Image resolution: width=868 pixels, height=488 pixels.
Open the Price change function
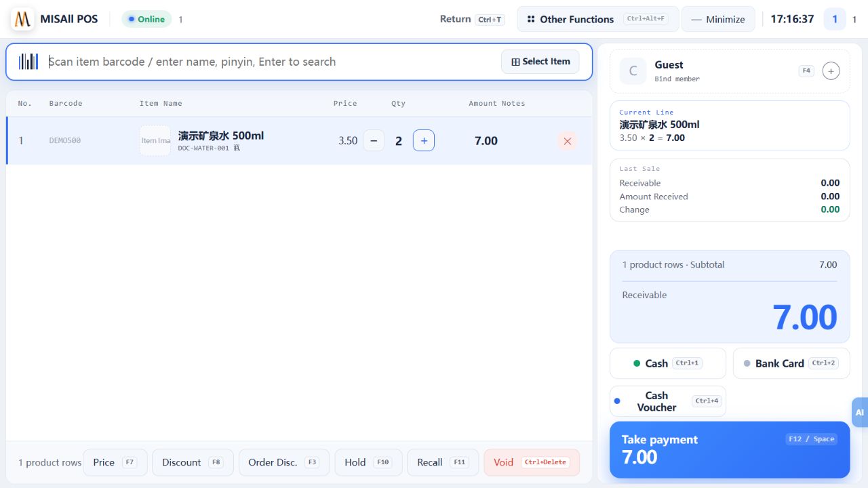coord(115,462)
